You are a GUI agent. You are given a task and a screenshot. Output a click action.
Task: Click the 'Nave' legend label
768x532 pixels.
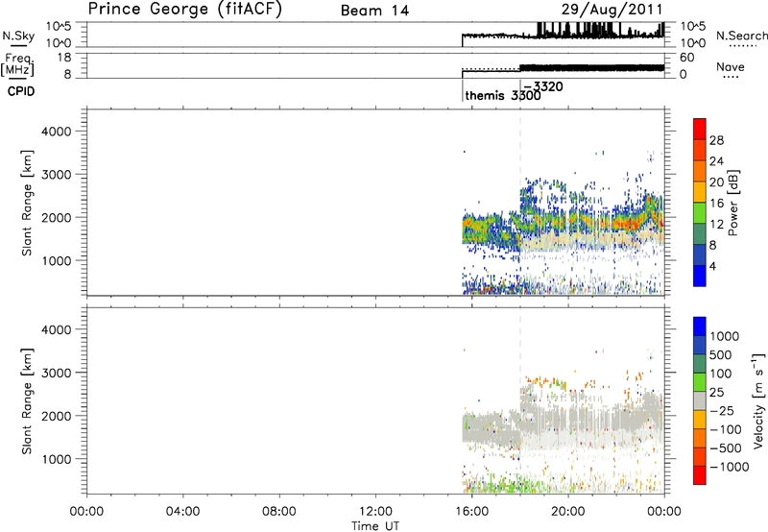[731, 66]
